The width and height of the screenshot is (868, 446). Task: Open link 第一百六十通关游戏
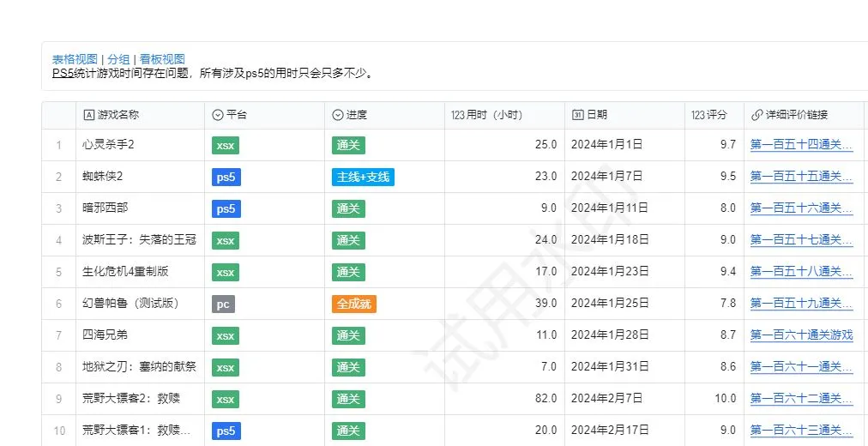[802, 334]
